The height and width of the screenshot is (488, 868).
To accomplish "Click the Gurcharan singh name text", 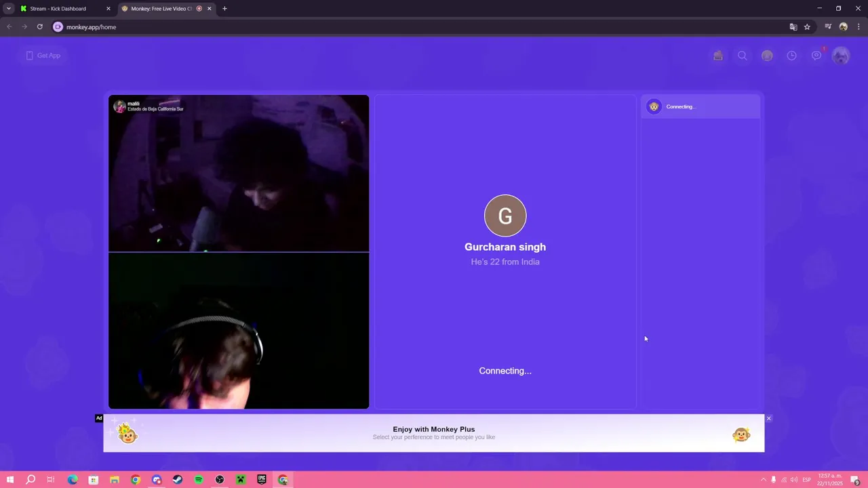I will [505, 247].
